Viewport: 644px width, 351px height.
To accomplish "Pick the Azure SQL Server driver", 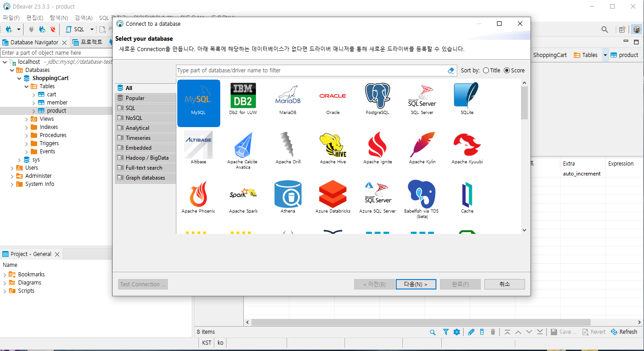I will pyautogui.click(x=378, y=198).
